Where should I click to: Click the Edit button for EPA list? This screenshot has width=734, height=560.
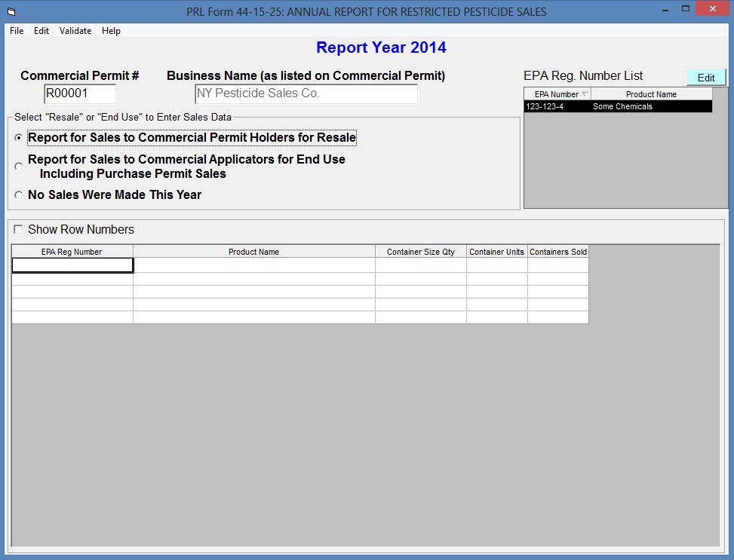pos(706,78)
